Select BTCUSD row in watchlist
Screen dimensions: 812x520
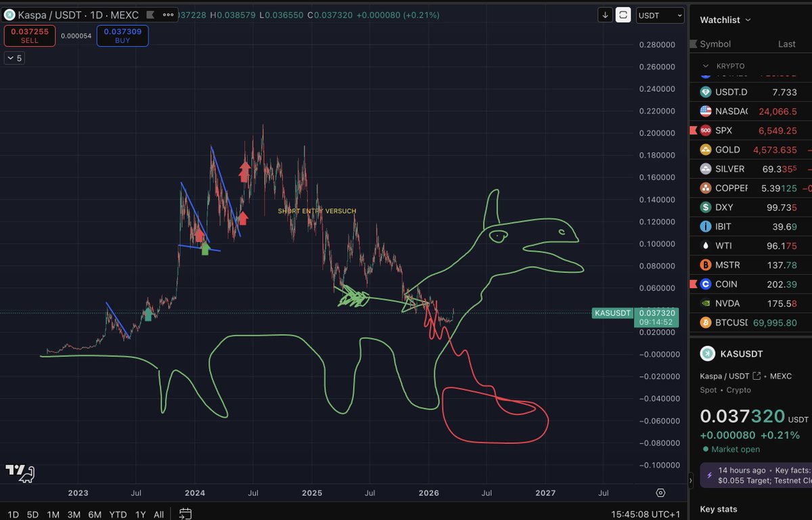pos(750,322)
